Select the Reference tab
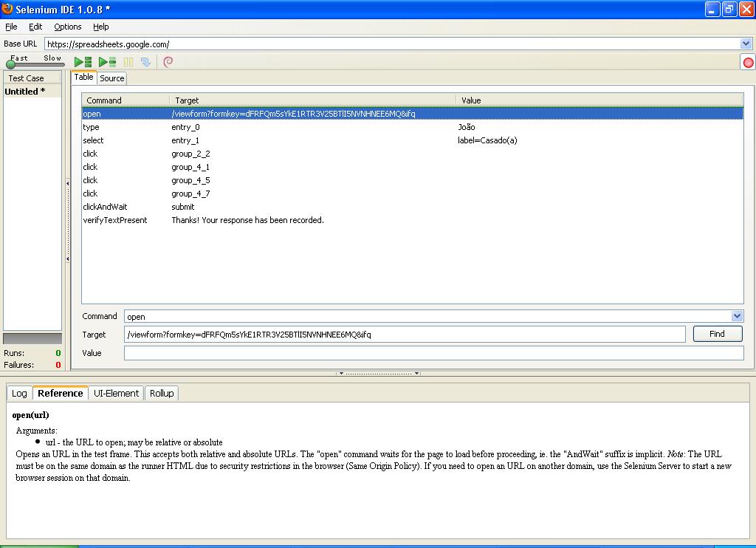756x548 pixels. tap(61, 393)
